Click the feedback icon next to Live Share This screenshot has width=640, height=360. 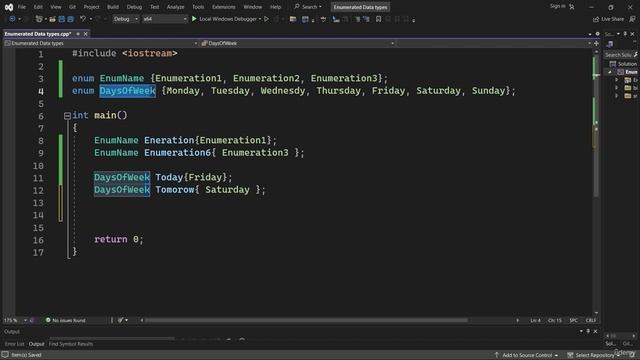[x=632, y=19]
